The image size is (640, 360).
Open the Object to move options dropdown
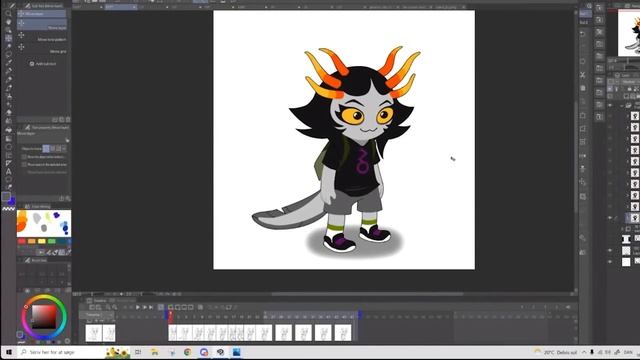pos(64,149)
